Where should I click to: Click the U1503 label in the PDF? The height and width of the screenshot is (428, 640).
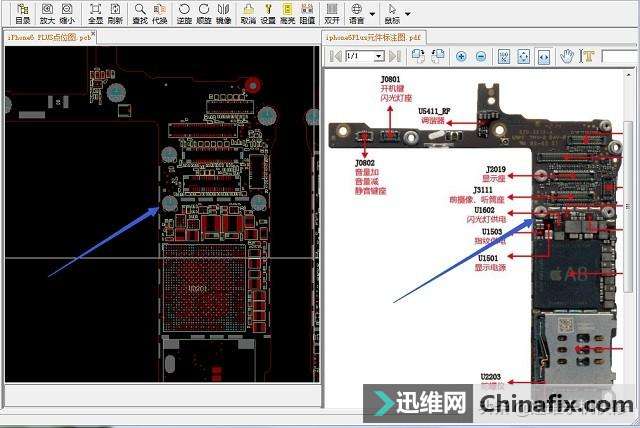coord(492,231)
